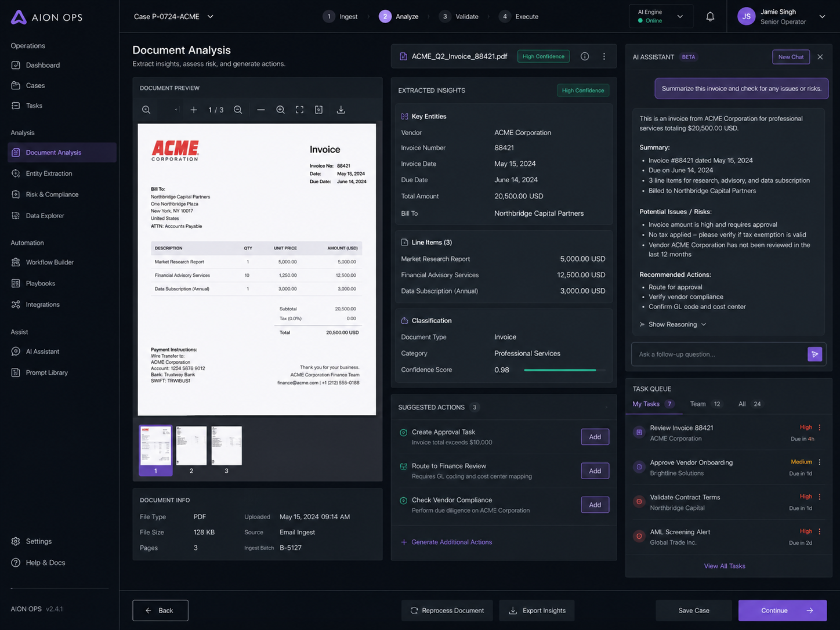This screenshot has height=630, width=840.
Task: Click the Playbooks sidebar icon
Action: click(x=16, y=284)
